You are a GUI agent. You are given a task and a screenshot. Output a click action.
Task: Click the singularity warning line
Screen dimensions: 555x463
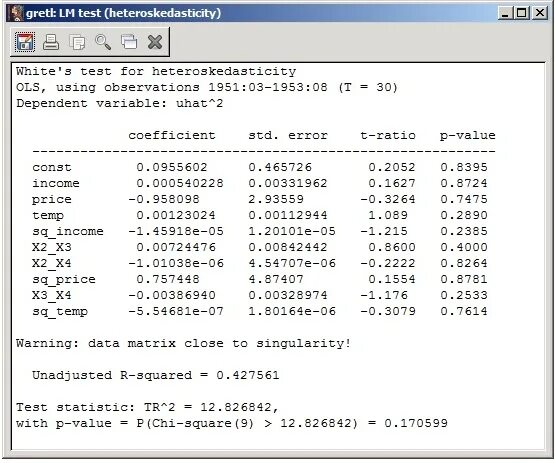183,343
